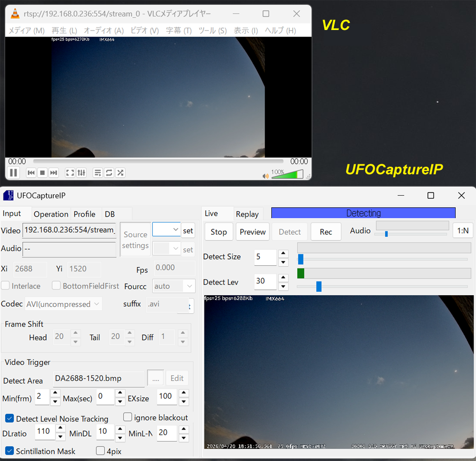Toggle VLC fullscreen mode
This screenshot has height=461, width=476.
coord(70,172)
